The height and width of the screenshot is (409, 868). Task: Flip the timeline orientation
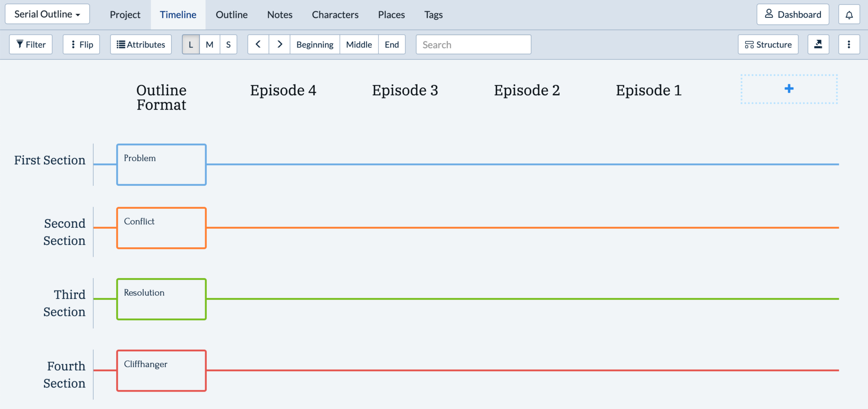click(x=81, y=44)
